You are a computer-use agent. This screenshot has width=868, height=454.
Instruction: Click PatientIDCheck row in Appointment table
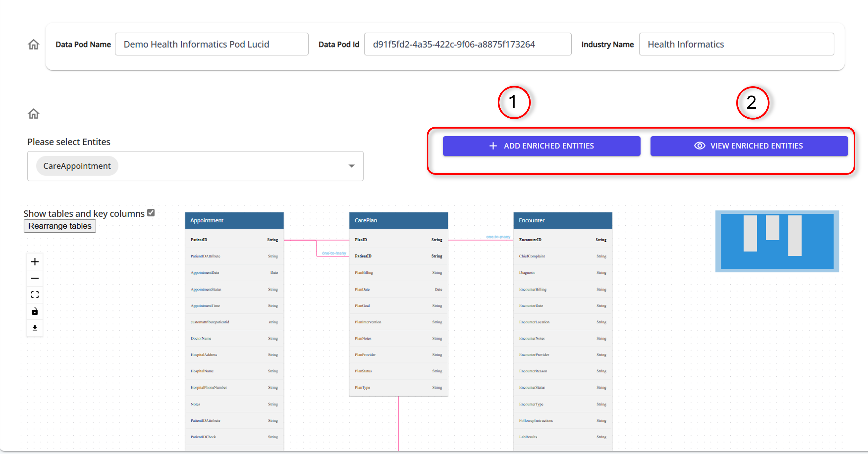(234, 437)
